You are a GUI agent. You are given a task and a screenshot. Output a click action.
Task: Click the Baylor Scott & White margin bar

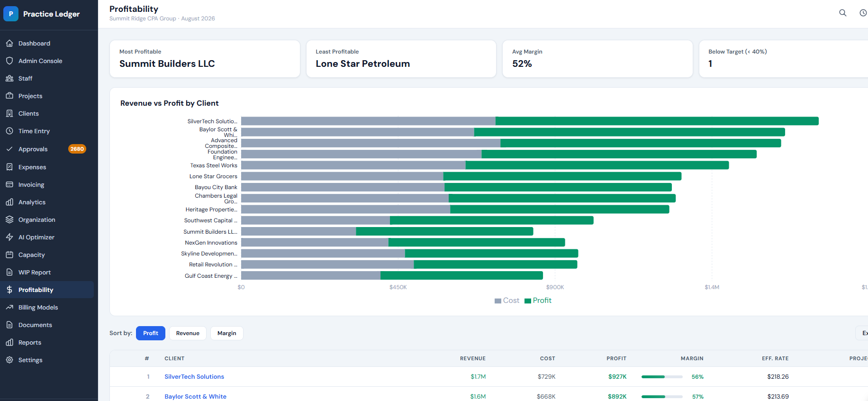click(x=662, y=397)
